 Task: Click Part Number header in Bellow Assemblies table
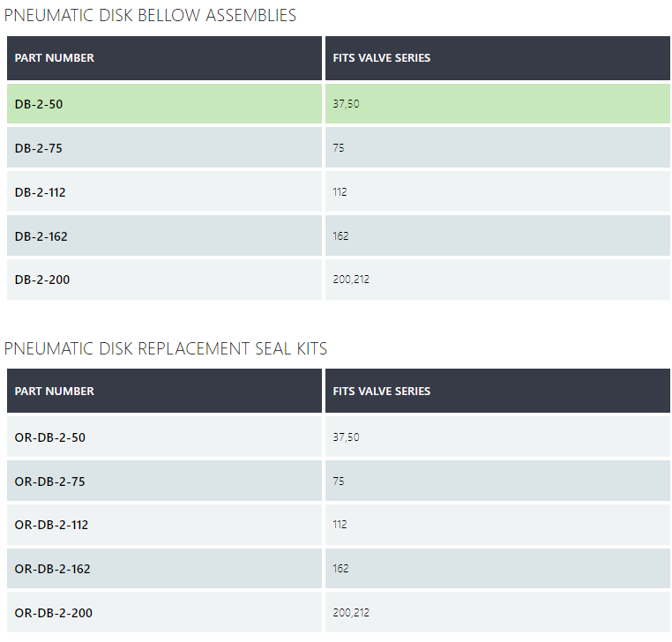(x=55, y=58)
